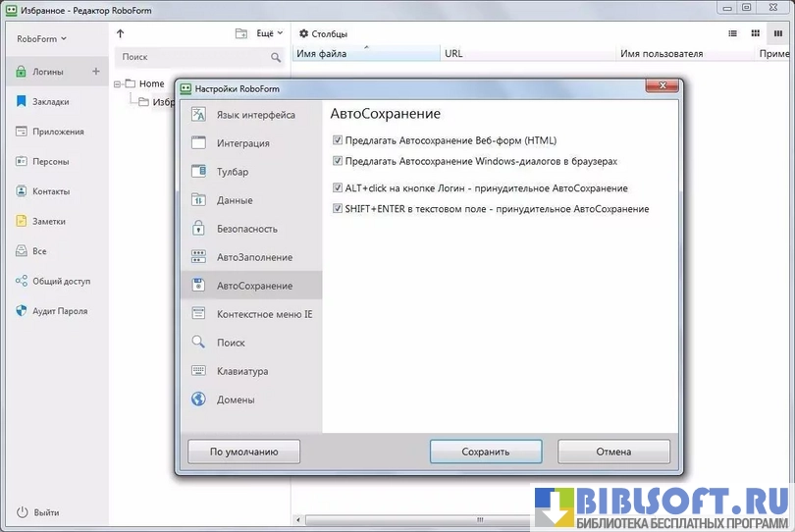This screenshot has width=795, height=532.
Task: Click the Выйти logout power icon
Action: pos(22,512)
